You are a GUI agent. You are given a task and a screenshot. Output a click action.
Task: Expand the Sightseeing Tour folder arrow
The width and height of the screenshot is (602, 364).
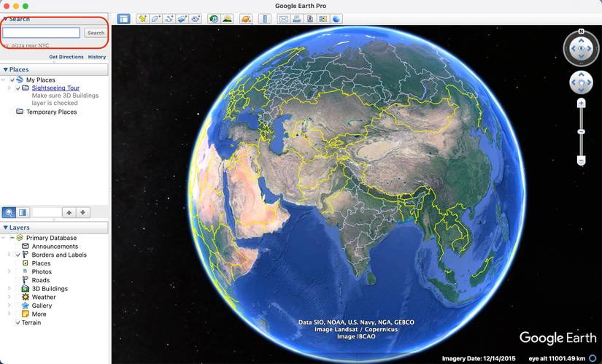pos(9,88)
